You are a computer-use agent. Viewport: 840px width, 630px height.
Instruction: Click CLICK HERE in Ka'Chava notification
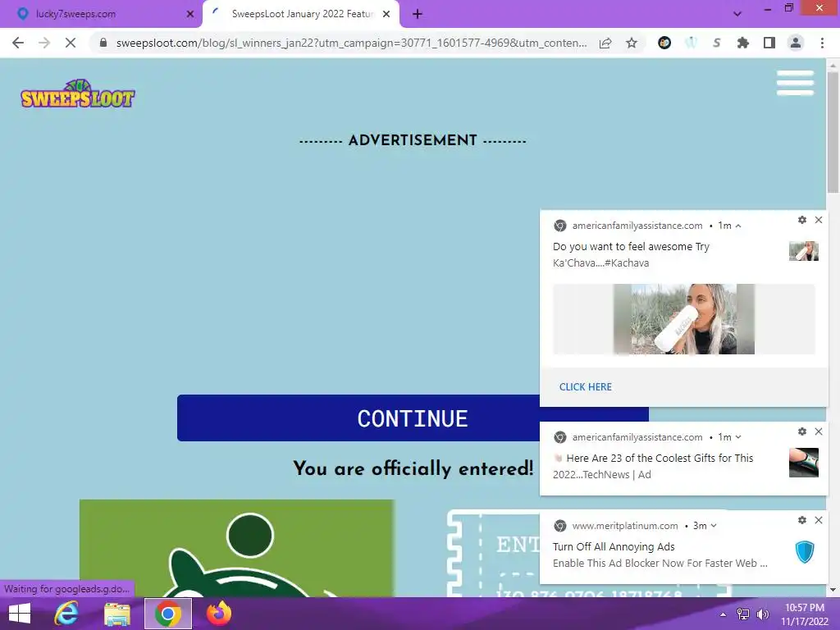click(x=585, y=387)
